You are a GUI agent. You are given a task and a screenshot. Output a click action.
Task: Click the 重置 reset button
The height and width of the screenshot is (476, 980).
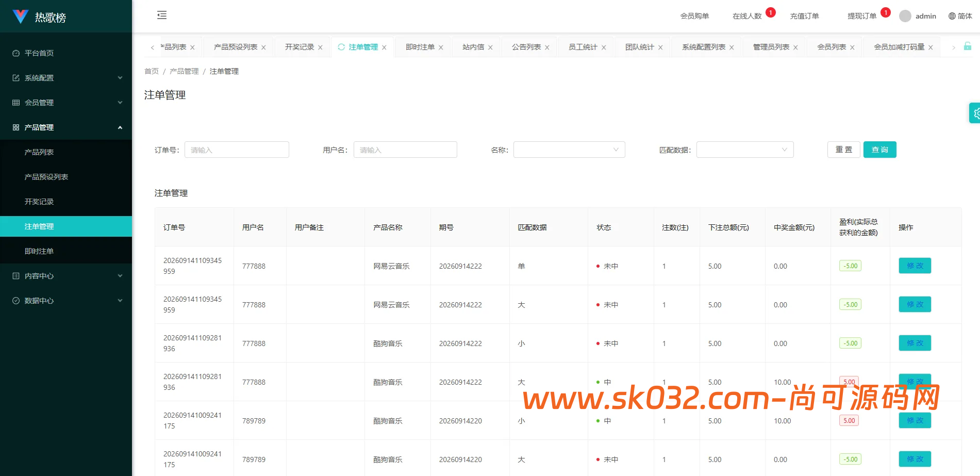click(x=844, y=150)
